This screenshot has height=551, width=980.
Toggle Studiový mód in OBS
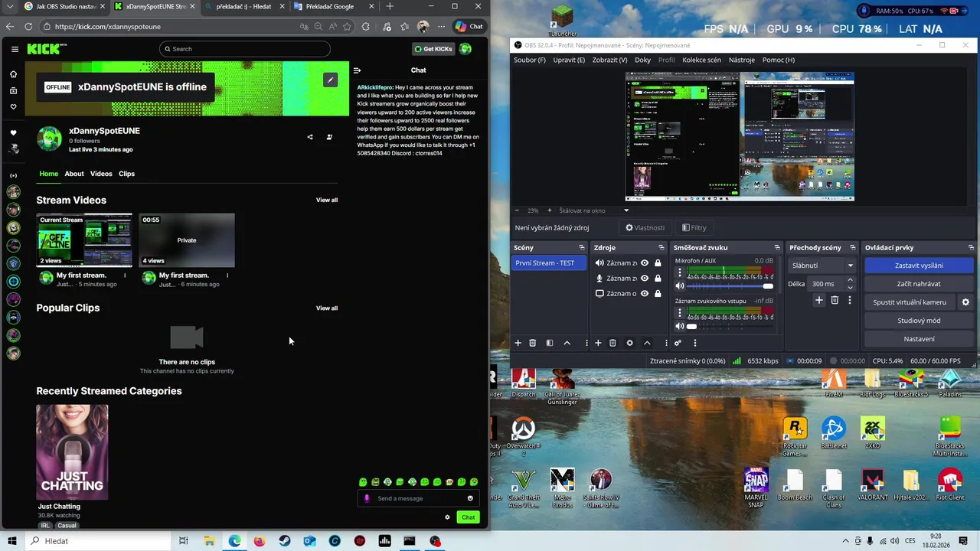[919, 321]
